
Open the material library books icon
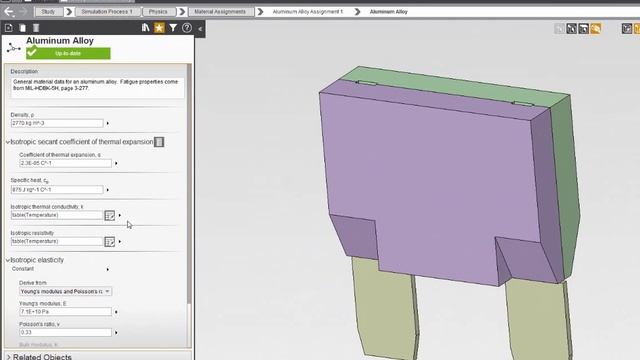(x=145, y=28)
